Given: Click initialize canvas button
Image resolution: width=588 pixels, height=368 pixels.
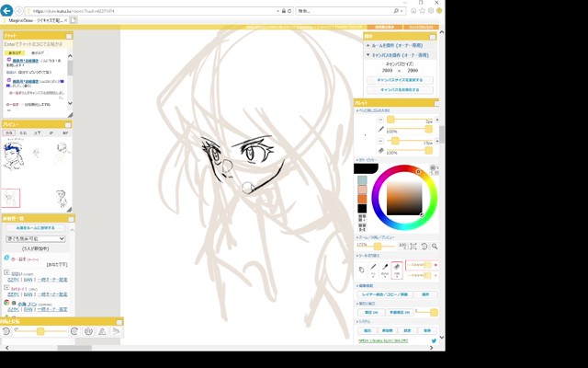Looking at the screenshot, I should pyautogui.click(x=400, y=90).
